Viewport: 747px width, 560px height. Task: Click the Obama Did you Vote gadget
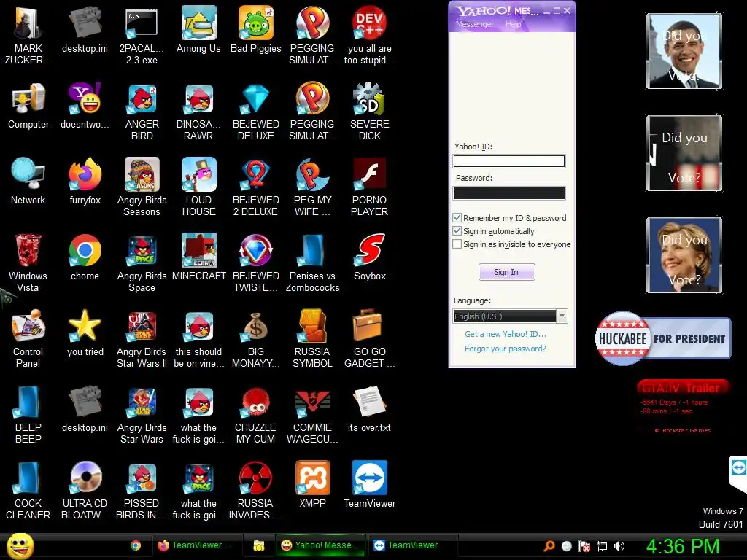tap(684, 51)
